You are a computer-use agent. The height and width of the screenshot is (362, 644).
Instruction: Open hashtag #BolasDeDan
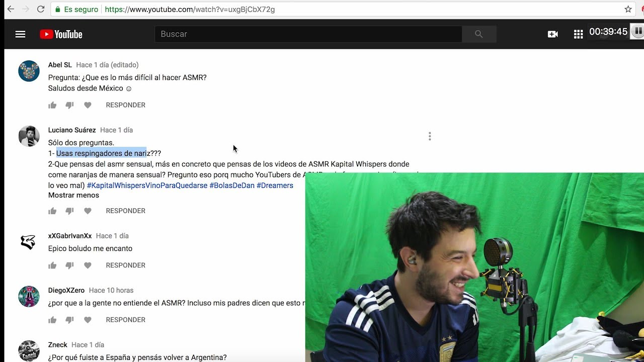click(232, 186)
